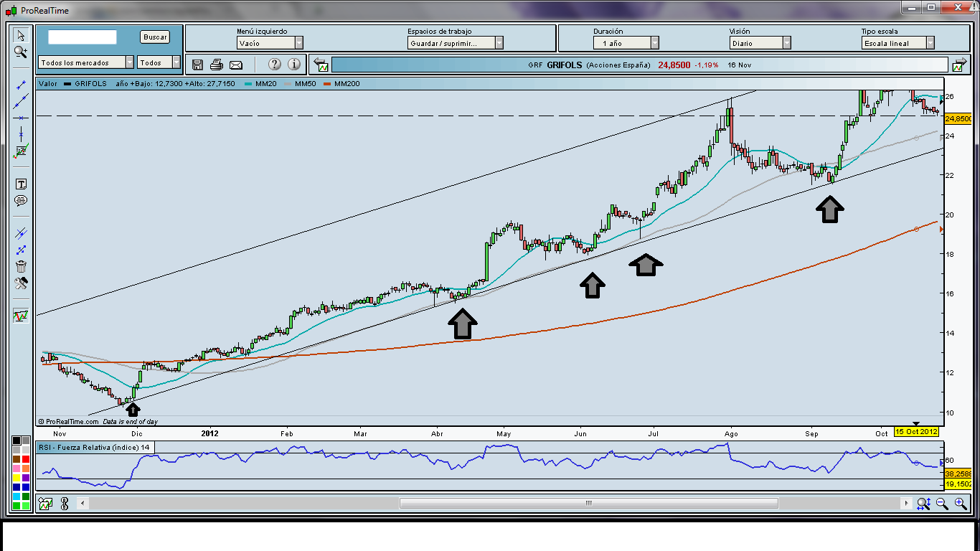The image size is (980, 551).
Task: Pick the black color swatch
Action: coord(17,441)
